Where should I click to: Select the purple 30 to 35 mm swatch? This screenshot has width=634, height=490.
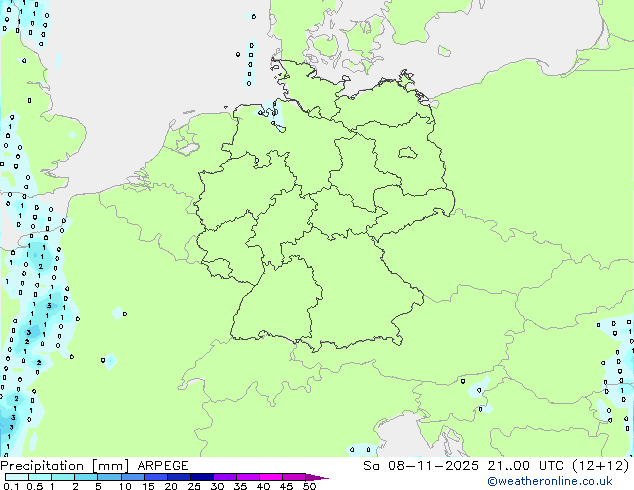224,477
